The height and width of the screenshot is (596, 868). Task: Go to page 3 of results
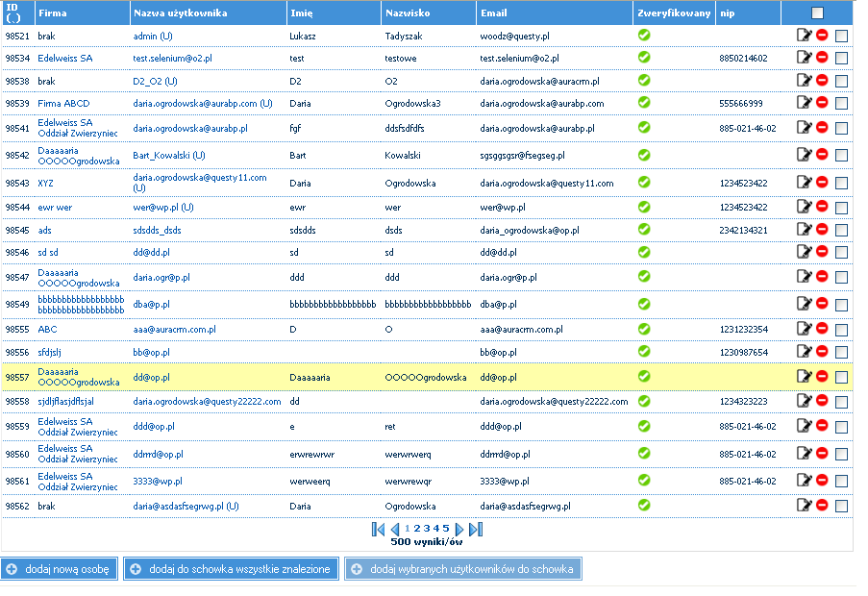point(427,529)
